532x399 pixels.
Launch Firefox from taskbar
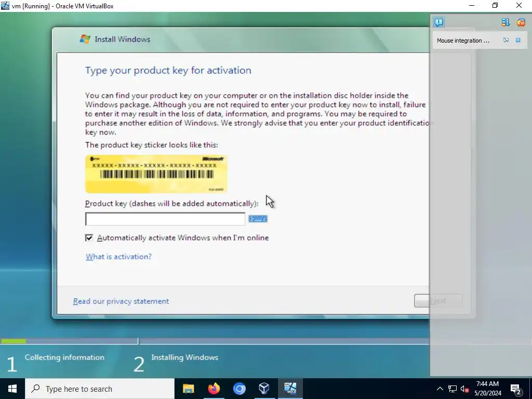tap(214, 389)
